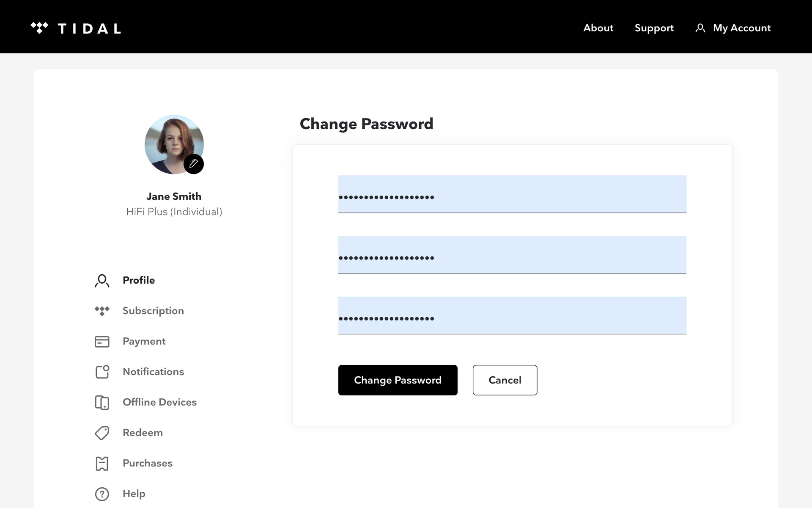Click the Help question mark icon
The image size is (812, 508).
click(x=102, y=494)
